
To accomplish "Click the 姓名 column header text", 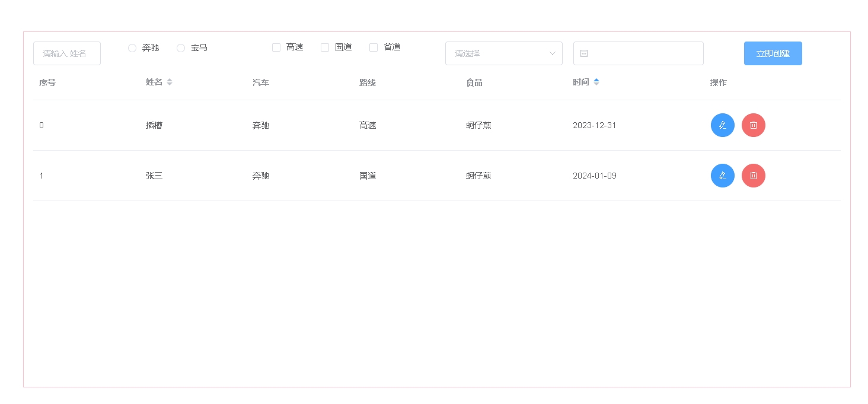I will click(154, 82).
